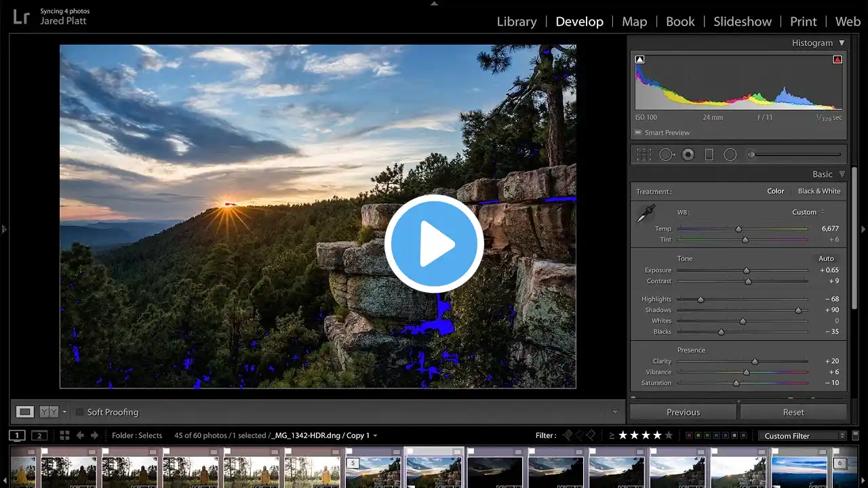Toggle filters switch at filmstrip bar end
The height and width of the screenshot is (488, 868).
coord(854,435)
